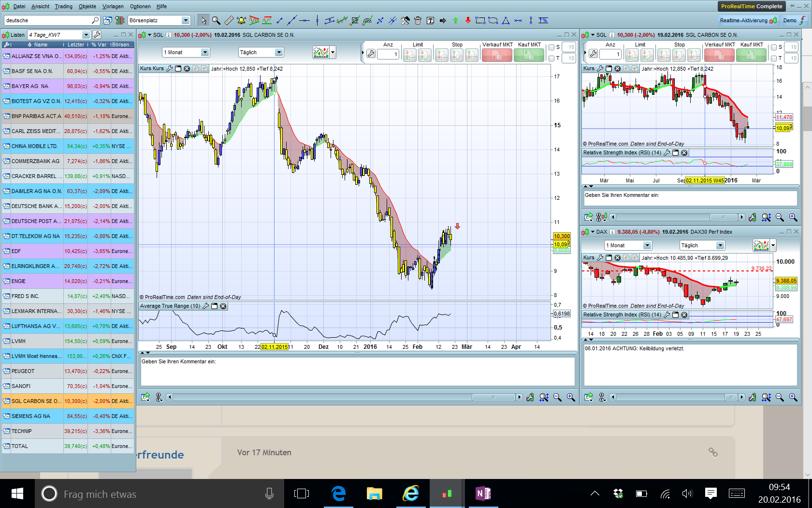The width and height of the screenshot is (812, 508).
Task: Select the text annotation tool
Action: 430,20
